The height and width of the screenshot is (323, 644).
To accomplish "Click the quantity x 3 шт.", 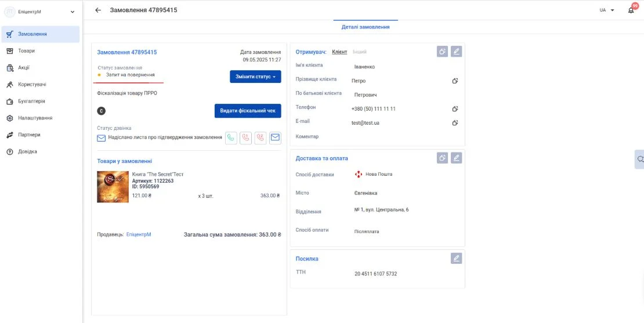I will pos(206,196).
